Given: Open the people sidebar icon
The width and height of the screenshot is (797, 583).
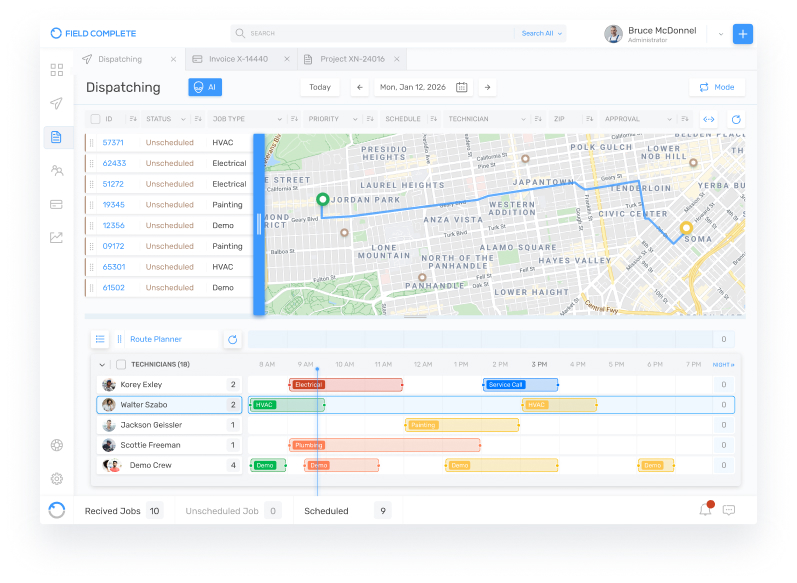Looking at the screenshot, I should tap(57, 170).
